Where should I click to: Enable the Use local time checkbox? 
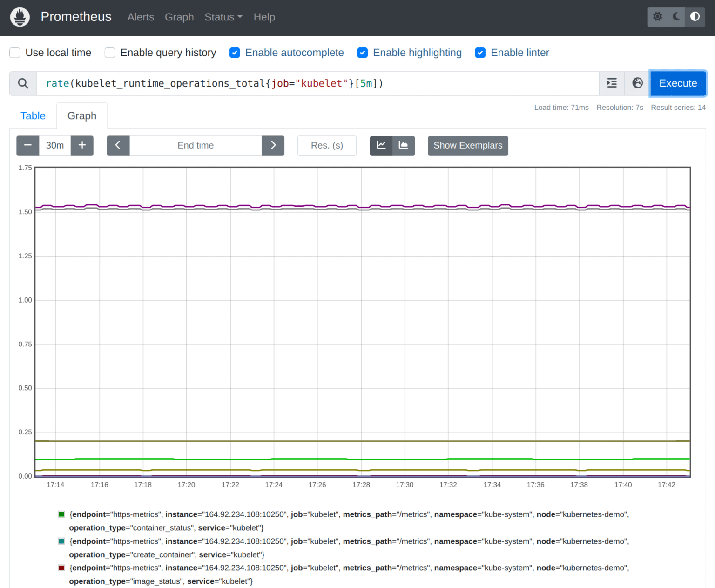14,53
